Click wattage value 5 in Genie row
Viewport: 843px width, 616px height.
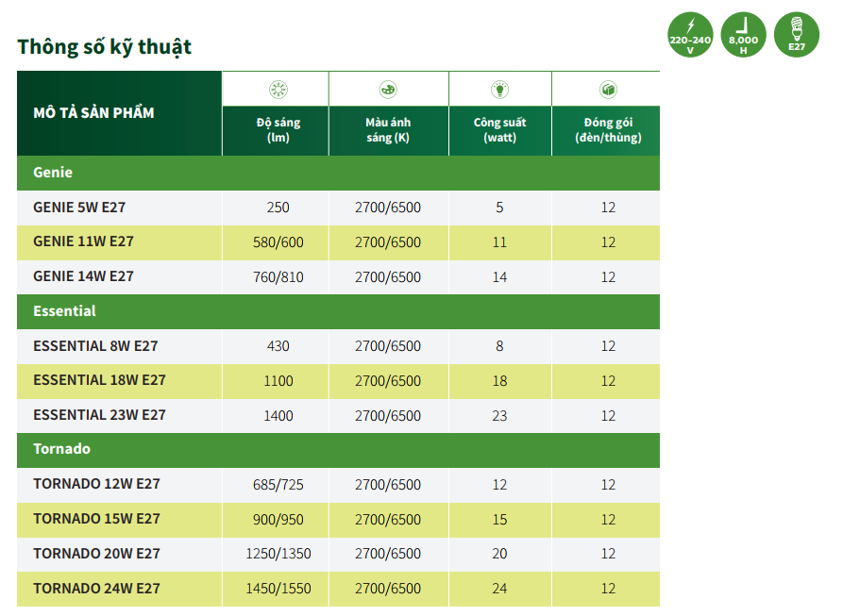[499, 208]
